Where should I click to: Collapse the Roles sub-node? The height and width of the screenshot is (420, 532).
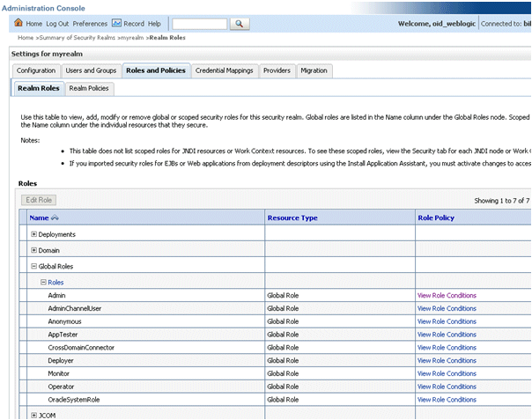point(43,282)
